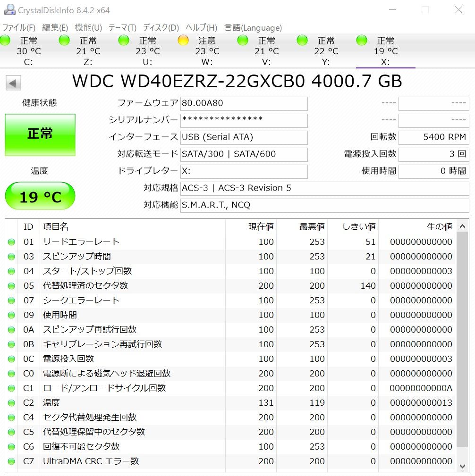Select the 代替処理済のセクタ数 row
Screen dimensions: 475x476
click(230, 286)
